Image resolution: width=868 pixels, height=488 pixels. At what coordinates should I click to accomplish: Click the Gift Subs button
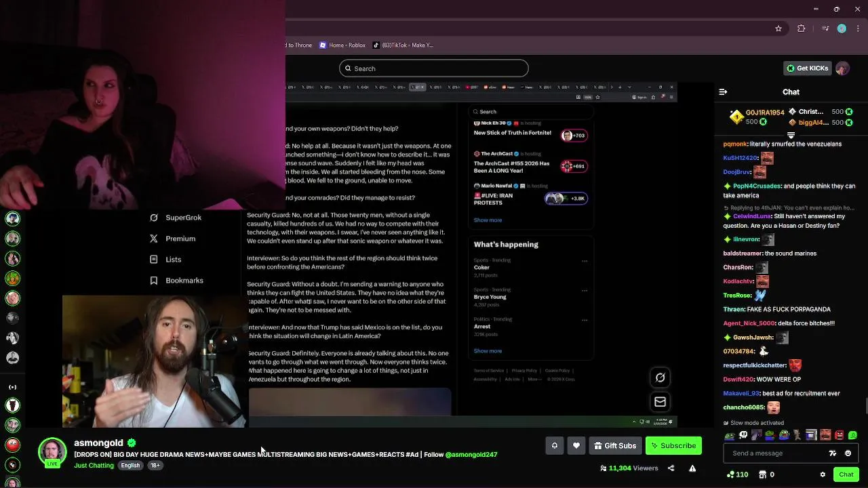coord(615,445)
